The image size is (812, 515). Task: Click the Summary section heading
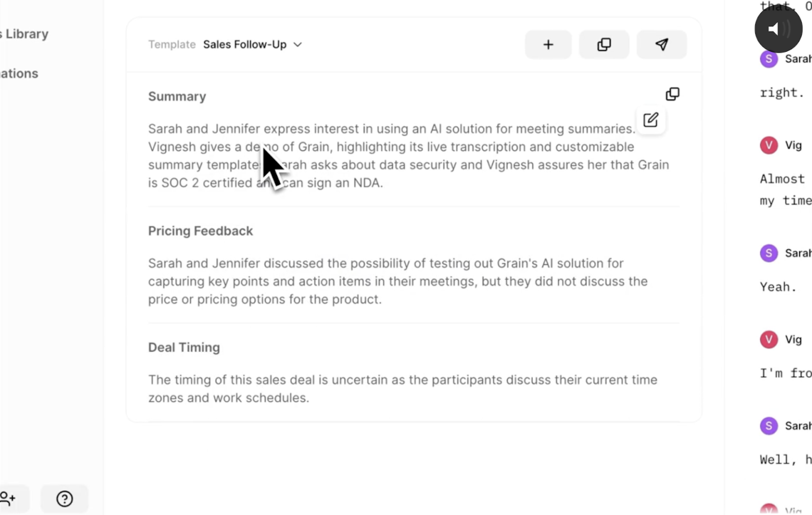point(177,96)
